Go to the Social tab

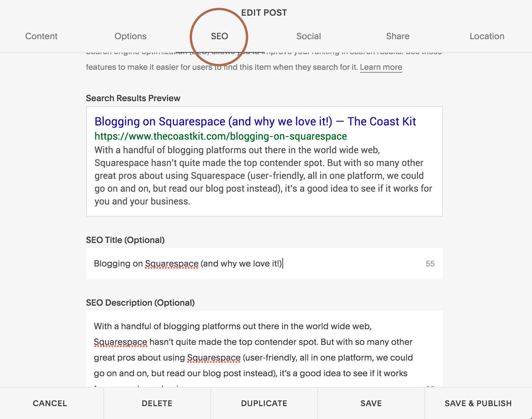tap(309, 36)
